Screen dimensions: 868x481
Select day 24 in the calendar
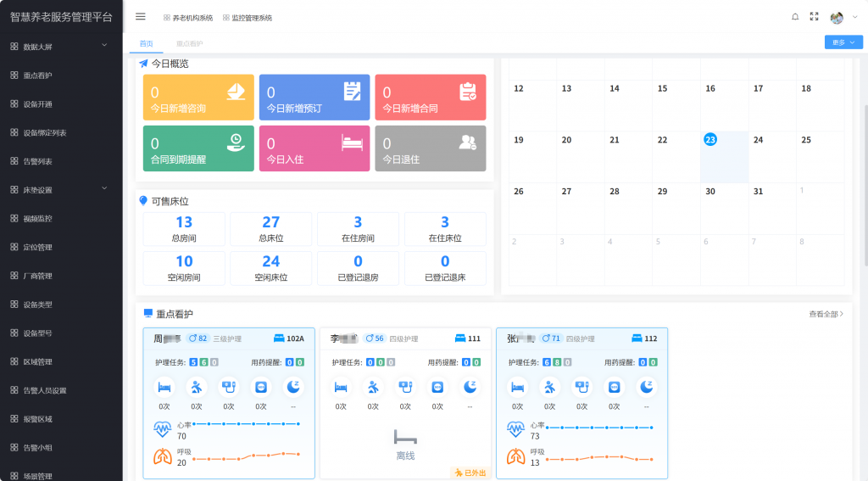click(x=759, y=140)
